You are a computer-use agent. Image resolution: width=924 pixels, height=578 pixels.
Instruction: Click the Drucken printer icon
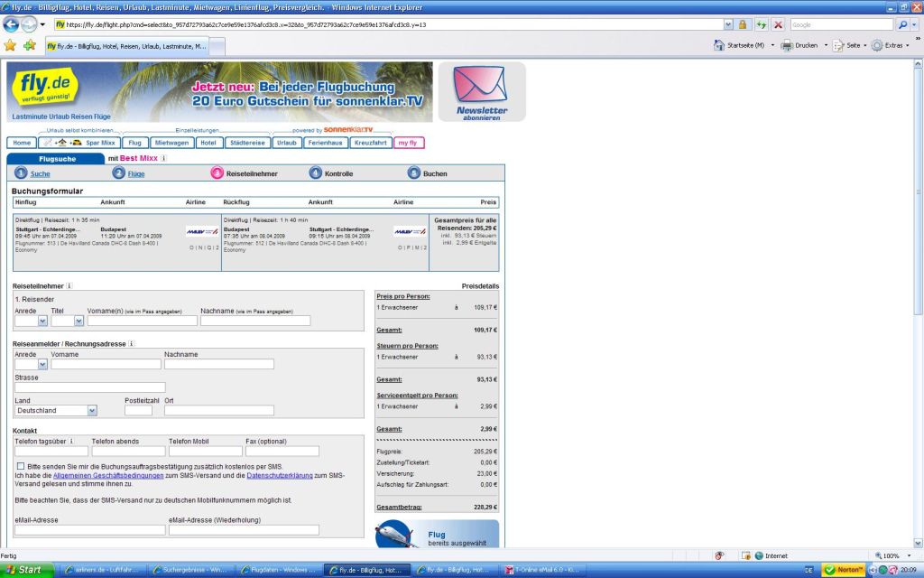787,45
